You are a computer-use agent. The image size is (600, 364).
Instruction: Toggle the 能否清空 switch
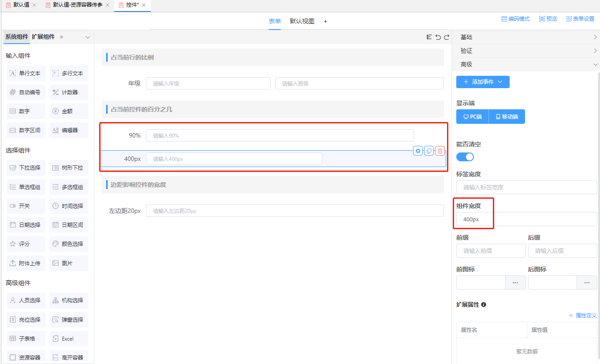coord(465,157)
